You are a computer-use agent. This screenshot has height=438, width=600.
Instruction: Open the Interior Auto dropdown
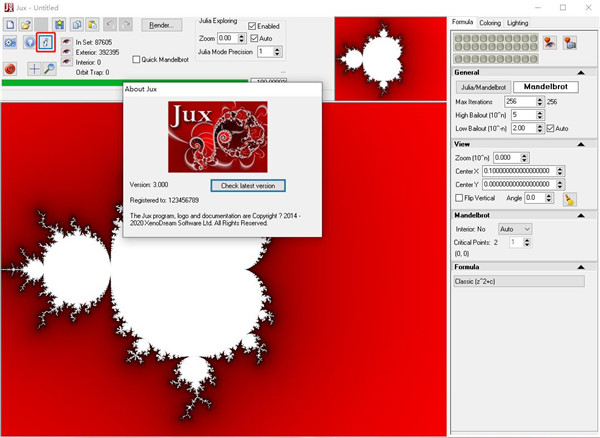coord(515,229)
